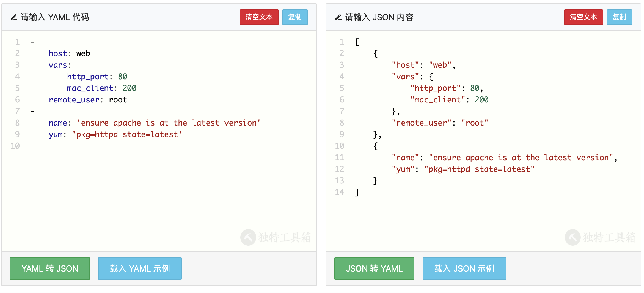Viewport: 644px width, 293px height.
Task: Select the 请输入 JSON 内容 panel title
Action: click(379, 17)
